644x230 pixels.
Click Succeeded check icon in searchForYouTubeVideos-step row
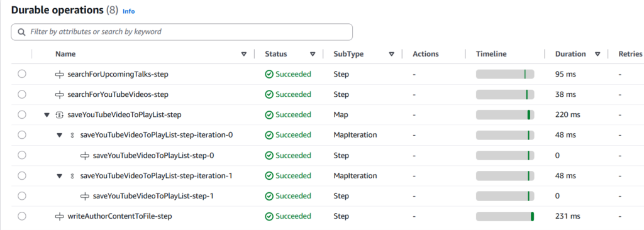269,94
